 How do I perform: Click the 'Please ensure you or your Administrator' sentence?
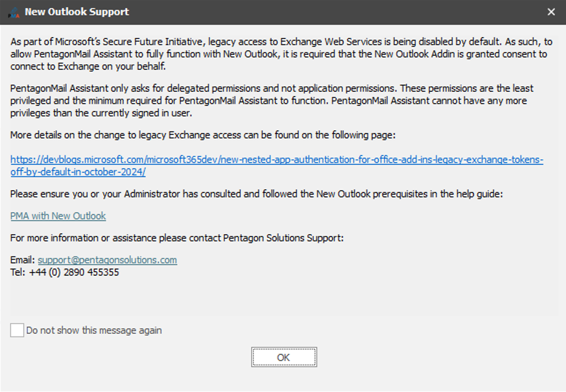point(251,194)
